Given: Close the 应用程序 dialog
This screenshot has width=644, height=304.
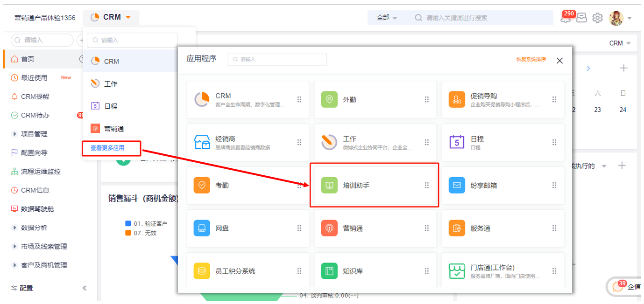Looking at the screenshot, I should pos(559,61).
